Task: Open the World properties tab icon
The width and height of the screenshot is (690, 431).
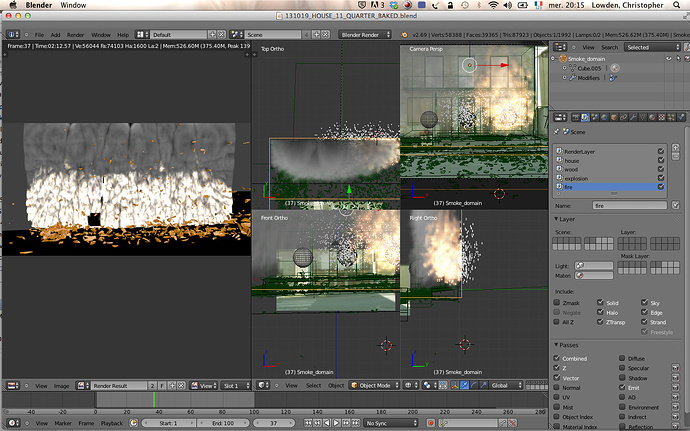Action: (604, 117)
